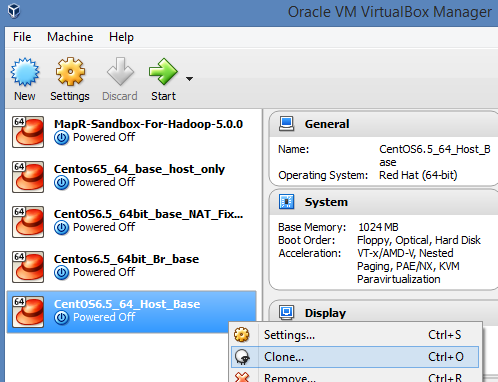Click power state icon under CentOS6.5_64_Host_Base

tap(62, 318)
